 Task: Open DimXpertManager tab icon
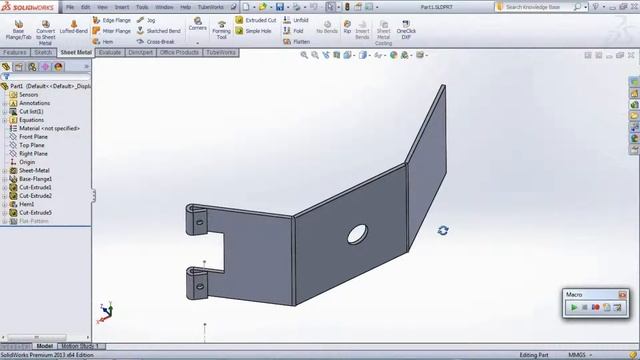45,67
